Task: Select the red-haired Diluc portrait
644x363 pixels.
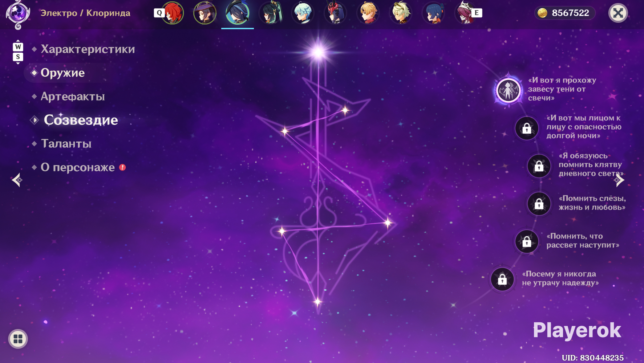Action: coord(173,13)
